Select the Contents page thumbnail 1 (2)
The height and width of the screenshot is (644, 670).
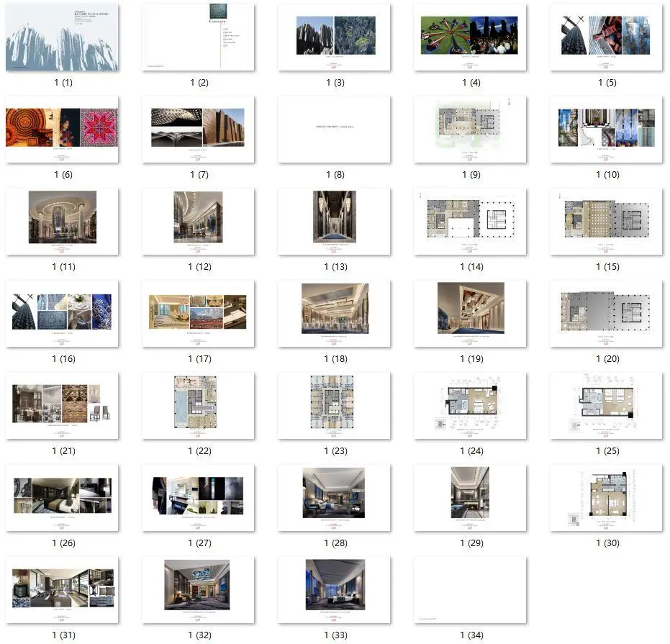pos(198,37)
